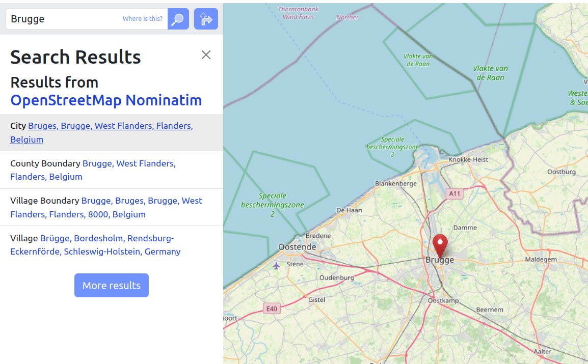Screen dimensions: 588x364
Task: Click the airport icon near Oostende
Action: tap(277, 265)
